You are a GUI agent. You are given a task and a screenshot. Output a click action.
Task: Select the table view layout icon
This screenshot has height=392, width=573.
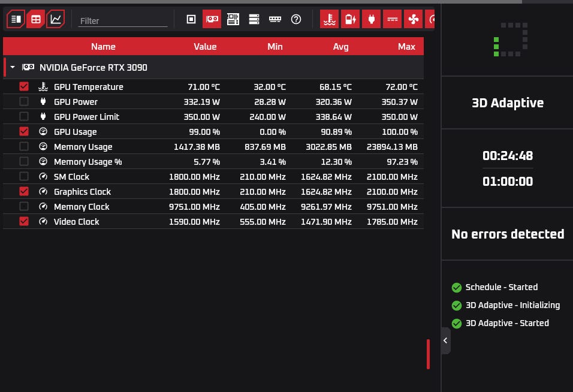pyautogui.click(x=36, y=19)
